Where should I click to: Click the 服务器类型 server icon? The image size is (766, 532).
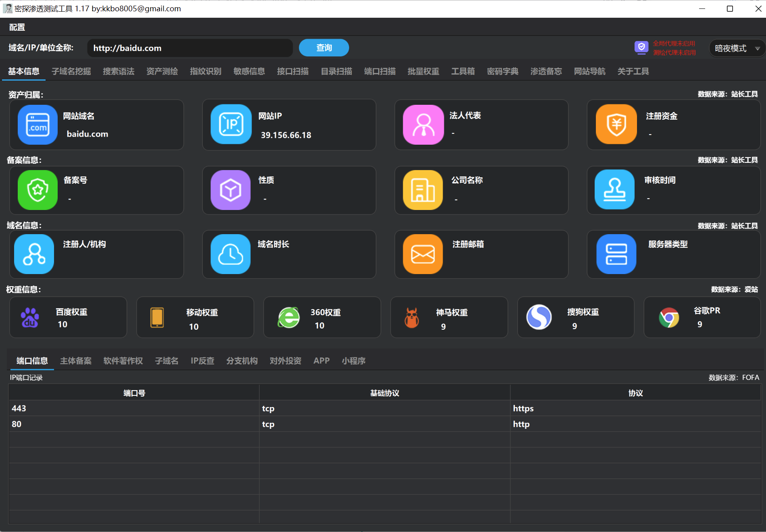tap(616, 254)
